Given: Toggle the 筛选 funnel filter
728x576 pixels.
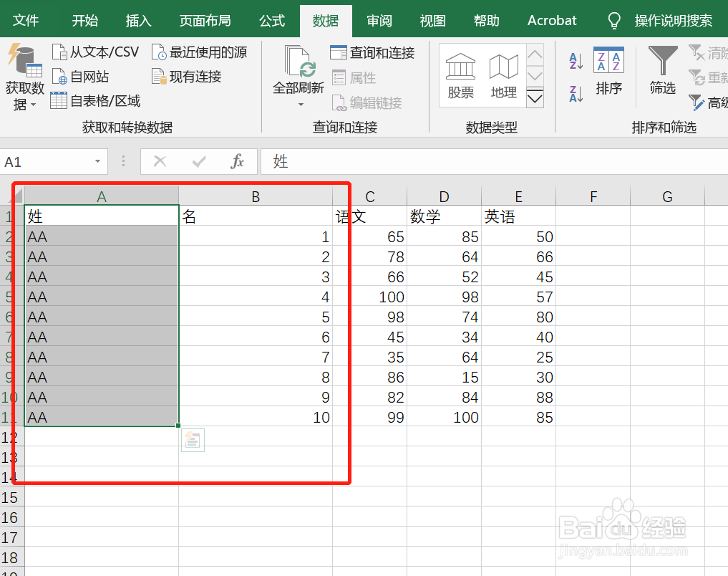Looking at the screenshot, I should (x=663, y=70).
